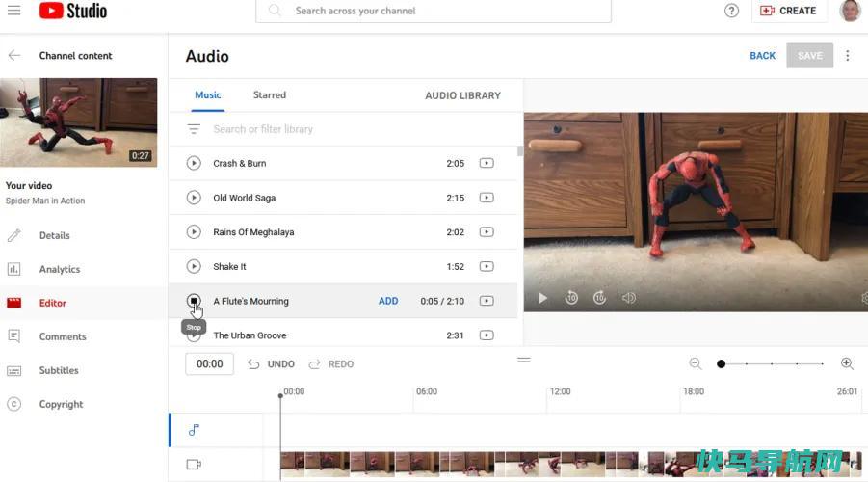Click the video icon for Rains Of Meghalaya

[487, 231]
